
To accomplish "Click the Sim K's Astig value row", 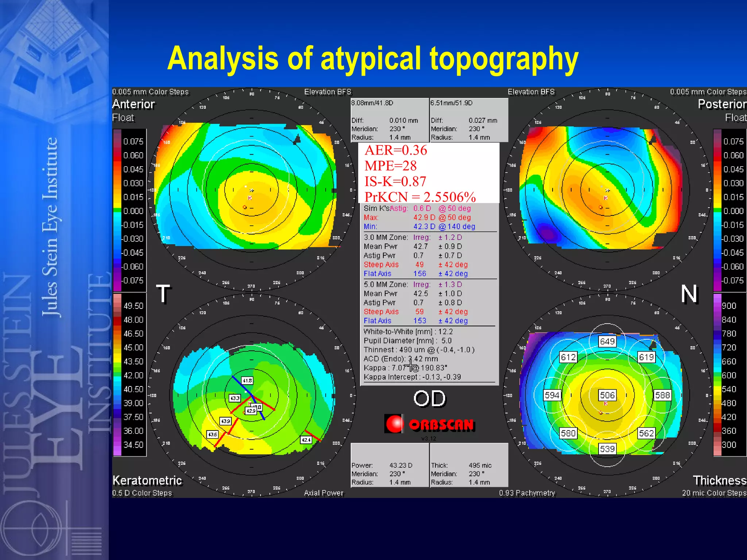I will [x=417, y=208].
